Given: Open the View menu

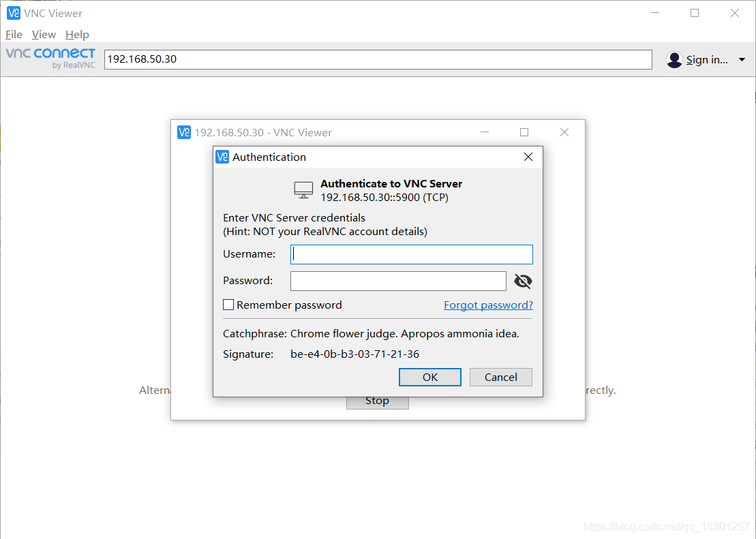Looking at the screenshot, I should coord(44,34).
